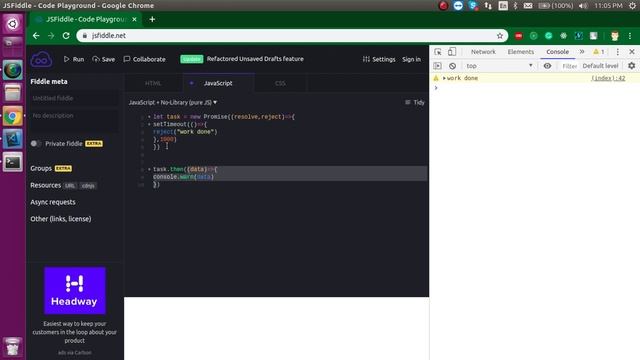Open JSFiddle Settings
The height and width of the screenshot is (360, 640).
point(379,59)
